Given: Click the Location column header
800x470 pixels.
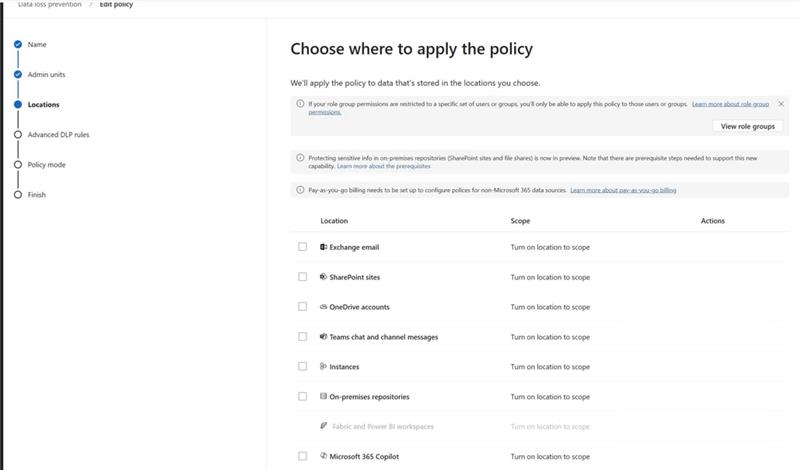Looking at the screenshot, I should (x=334, y=221).
